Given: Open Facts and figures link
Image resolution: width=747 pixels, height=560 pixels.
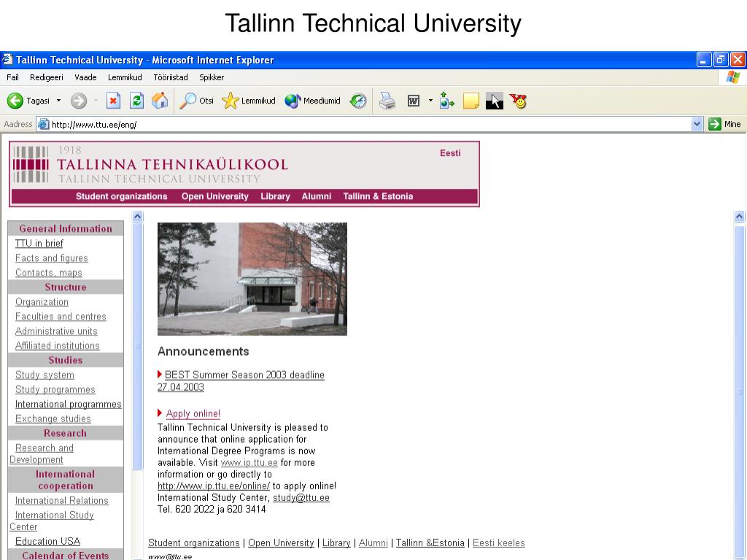Looking at the screenshot, I should (x=52, y=258).
